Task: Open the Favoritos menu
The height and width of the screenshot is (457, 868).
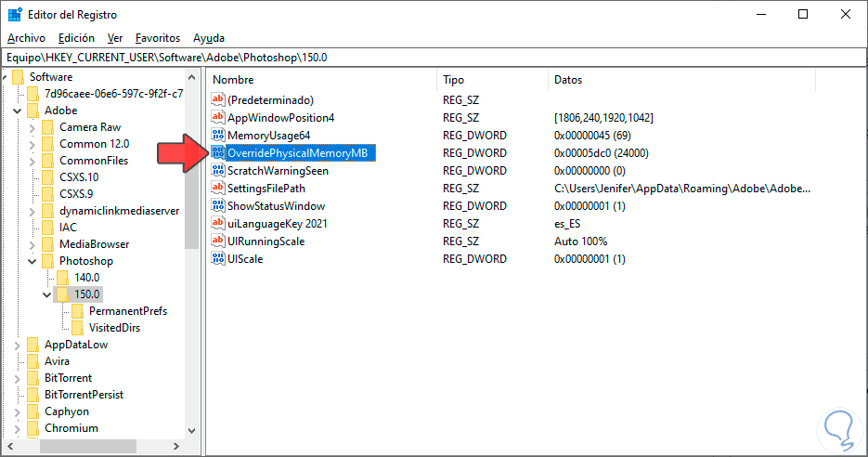Action: (x=157, y=38)
